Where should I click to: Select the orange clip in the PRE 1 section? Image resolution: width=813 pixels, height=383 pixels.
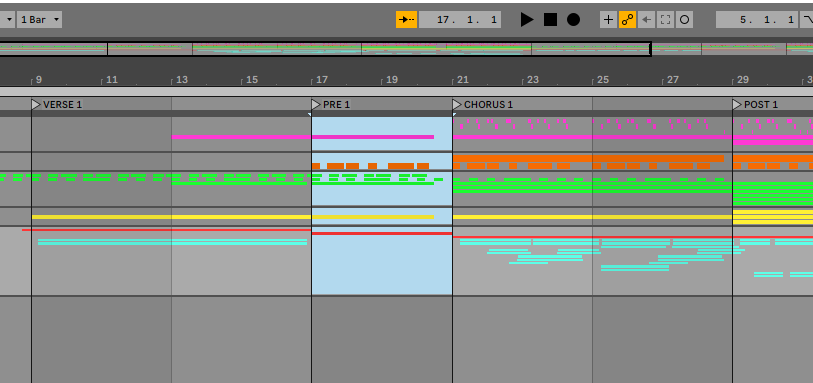[371, 166]
